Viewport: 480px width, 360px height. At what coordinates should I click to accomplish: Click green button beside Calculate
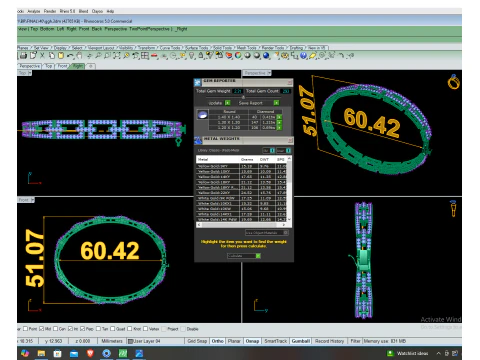tap(258, 256)
